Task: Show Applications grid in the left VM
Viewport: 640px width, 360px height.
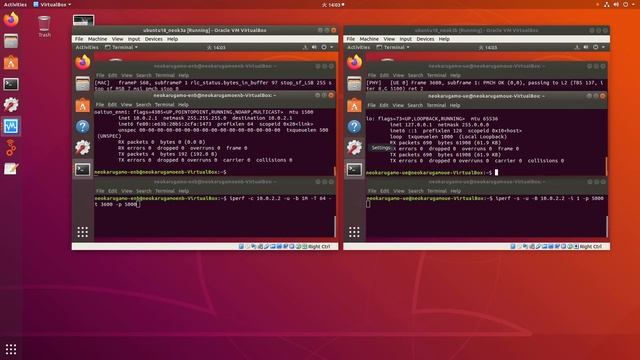Action: tap(82, 232)
